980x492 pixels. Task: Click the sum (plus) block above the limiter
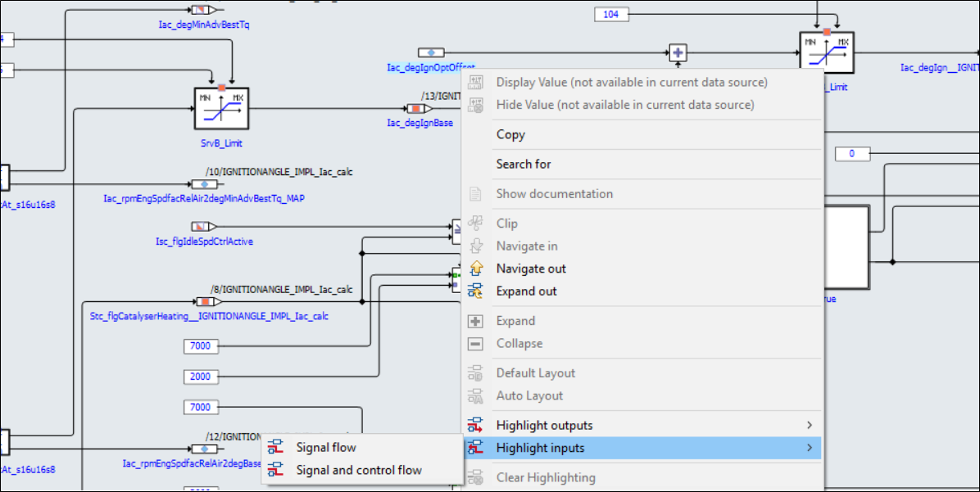point(678,52)
